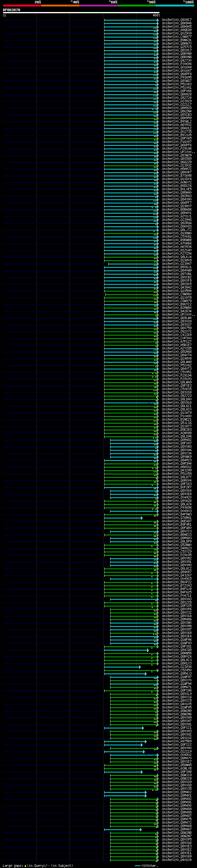The height and width of the screenshot is (868, 197).
Task: Select hit label UniRef100_A7P1Z7
Action: [x=176, y=342]
